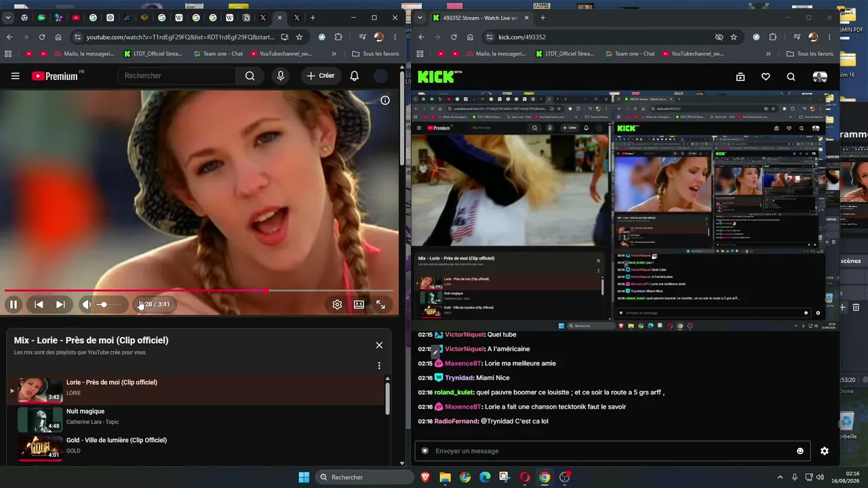This screenshot has width=868, height=488.
Task: Open the YouTube guide hamburger menu
Action: (15, 76)
